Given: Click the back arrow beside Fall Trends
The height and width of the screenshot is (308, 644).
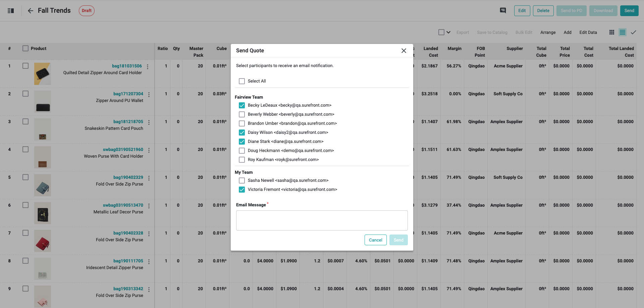Looking at the screenshot, I should tap(31, 11).
